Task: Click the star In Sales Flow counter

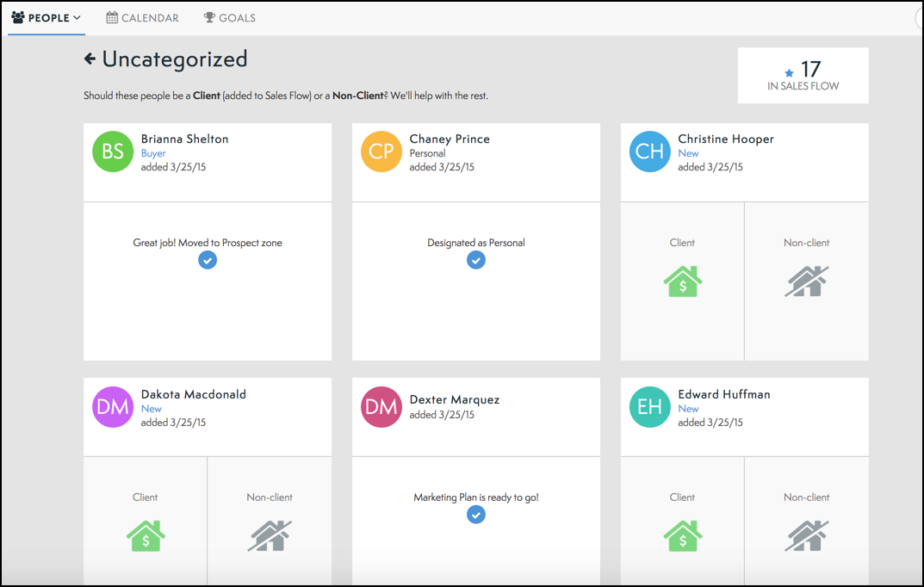Action: click(x=803, y=75)
